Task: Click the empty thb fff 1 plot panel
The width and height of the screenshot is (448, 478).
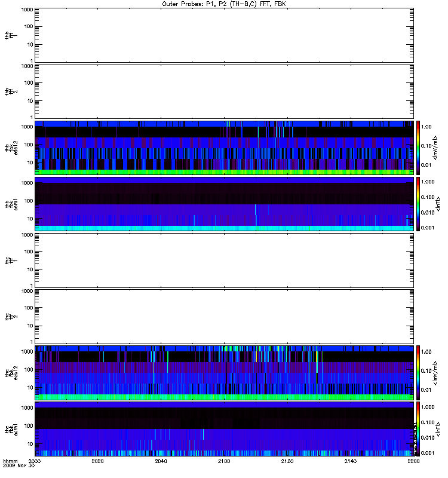Action: pos(224,35)
